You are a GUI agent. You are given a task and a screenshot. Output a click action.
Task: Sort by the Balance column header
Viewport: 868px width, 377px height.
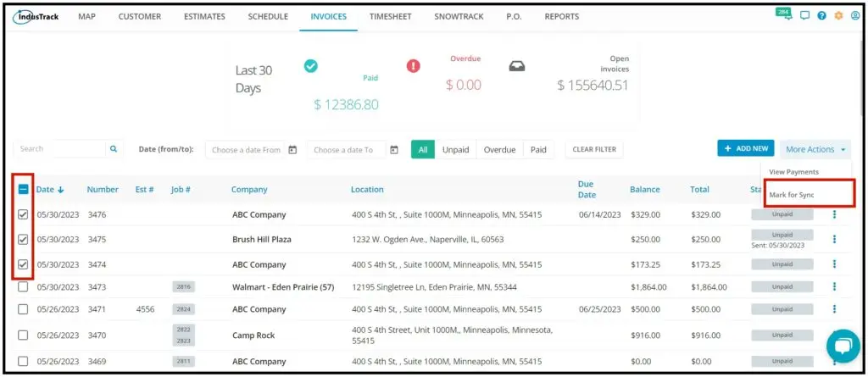coord(645,189)
